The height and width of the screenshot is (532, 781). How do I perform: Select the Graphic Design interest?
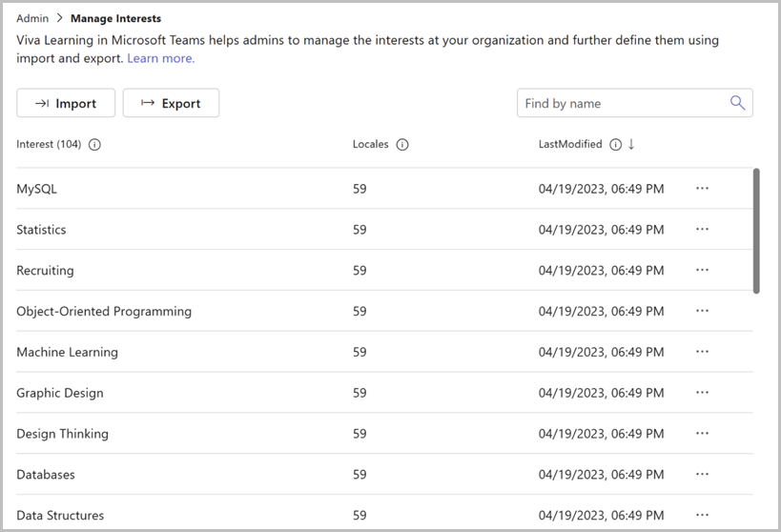click(60, 393)
